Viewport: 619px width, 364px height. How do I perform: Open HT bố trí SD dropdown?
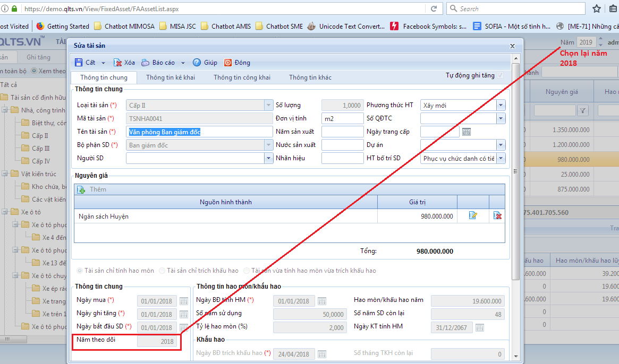tap(501, 158)
